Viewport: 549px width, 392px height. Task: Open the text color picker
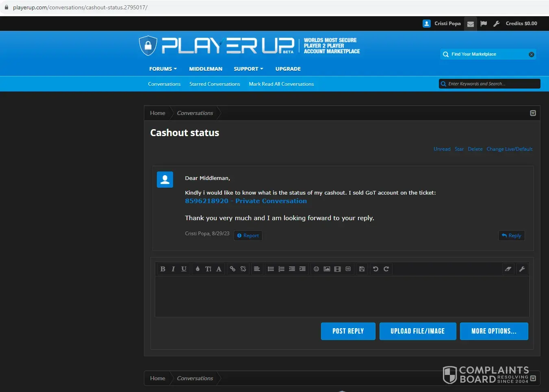197,269
